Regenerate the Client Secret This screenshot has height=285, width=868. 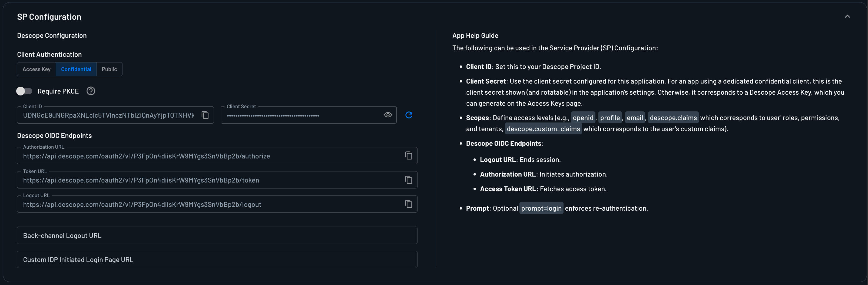coord(409,115)
